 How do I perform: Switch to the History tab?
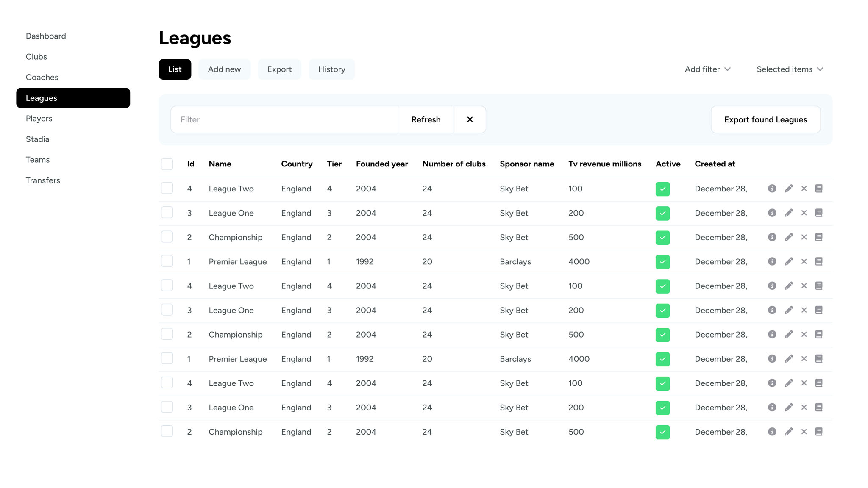click(331, 69)
